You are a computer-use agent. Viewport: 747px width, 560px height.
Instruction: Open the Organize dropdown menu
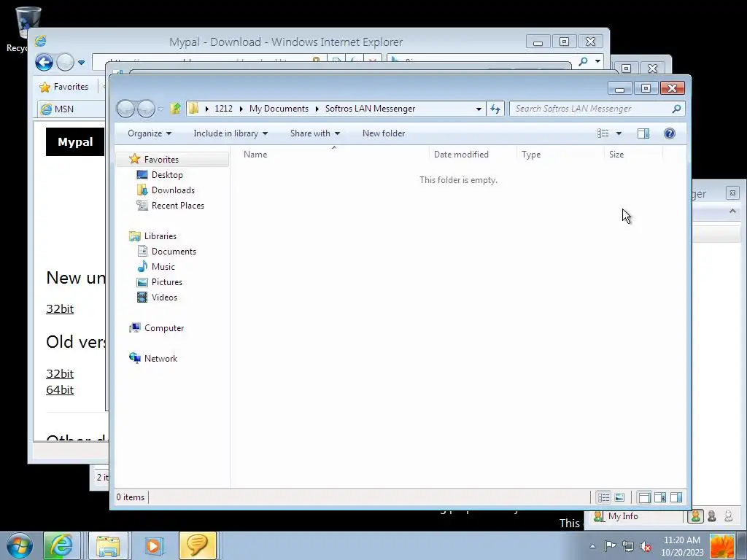149,133
